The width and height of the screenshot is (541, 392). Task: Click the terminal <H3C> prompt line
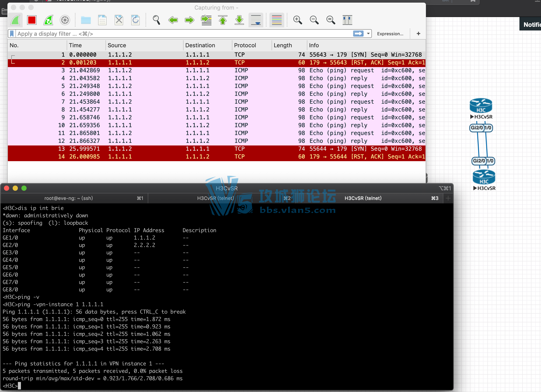pos(12,386)
